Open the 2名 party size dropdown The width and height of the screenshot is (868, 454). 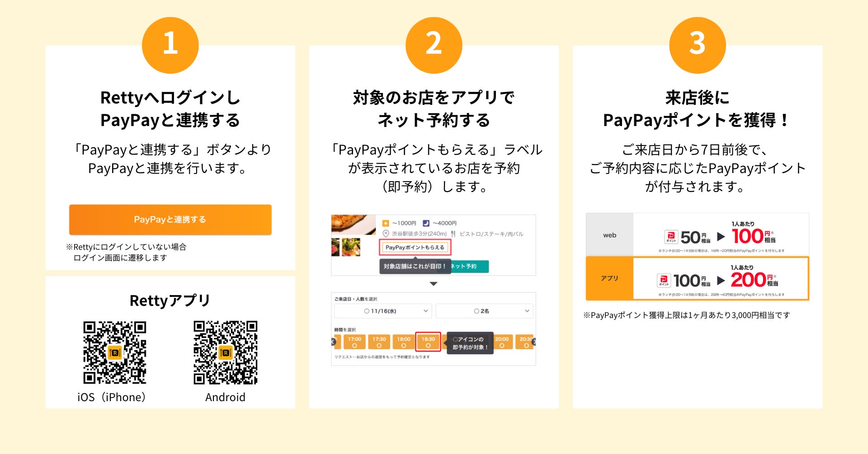pos(484,311)
